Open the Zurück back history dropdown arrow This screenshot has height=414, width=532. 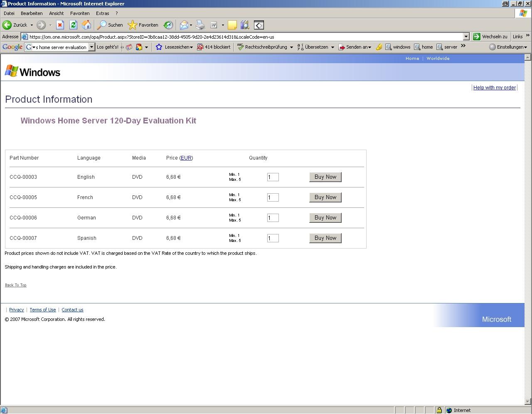(32, 25)
